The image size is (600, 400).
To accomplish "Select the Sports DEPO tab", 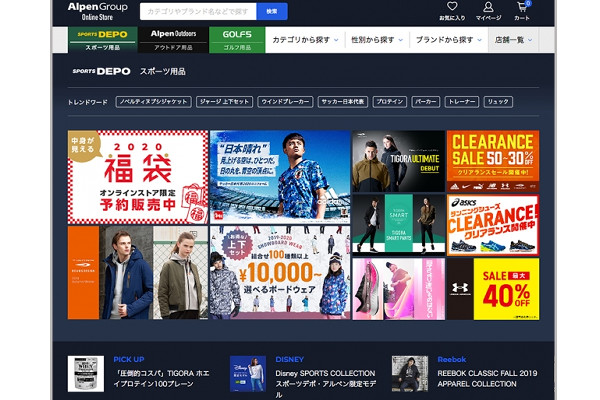I will [x=102, y=40].
